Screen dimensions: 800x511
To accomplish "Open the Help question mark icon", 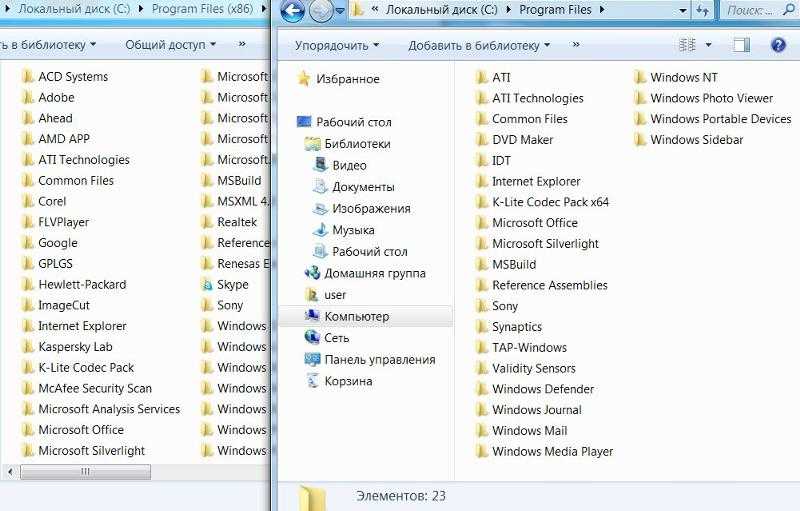I will click(778, 45).
